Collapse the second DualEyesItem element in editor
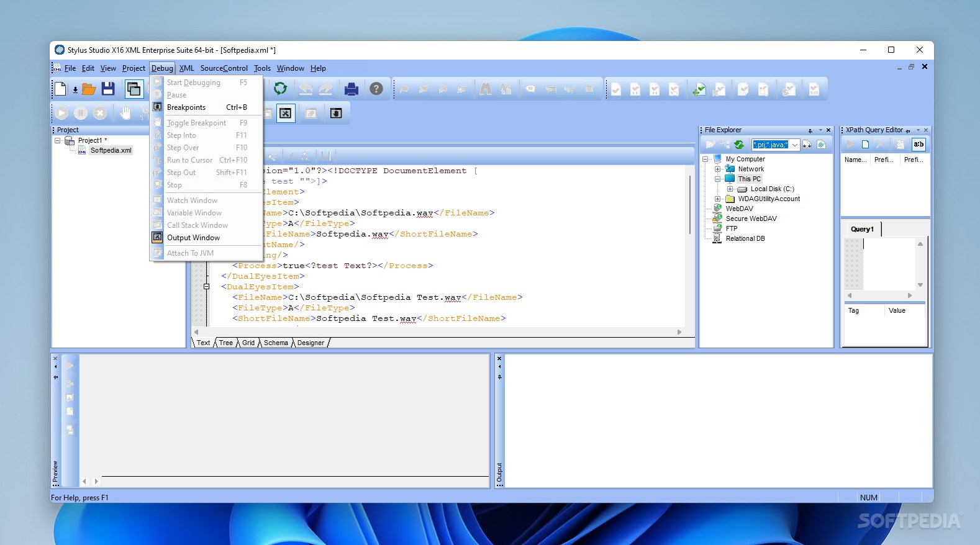Viewport: 980px width, 545px height. tap(206, 287)
